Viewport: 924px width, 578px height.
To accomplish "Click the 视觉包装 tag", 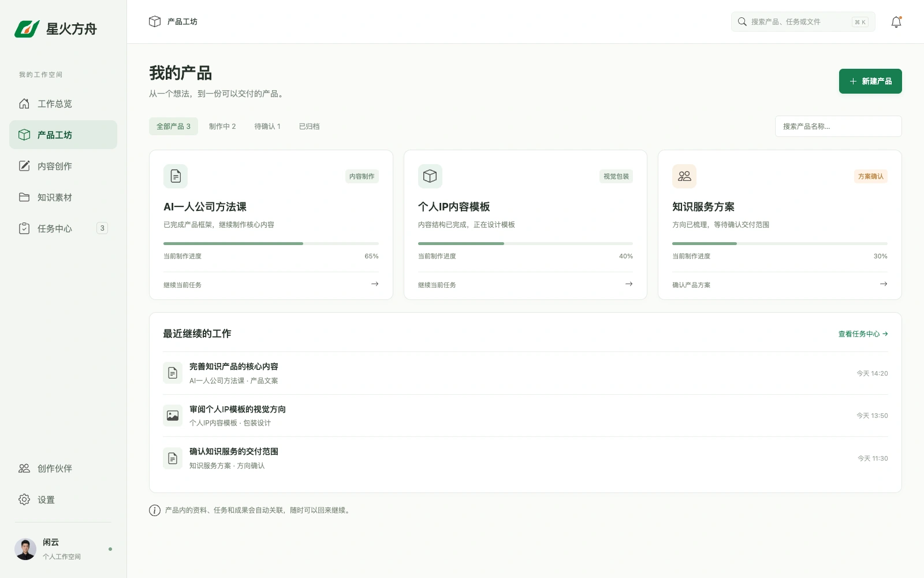I will click(616, 176).
